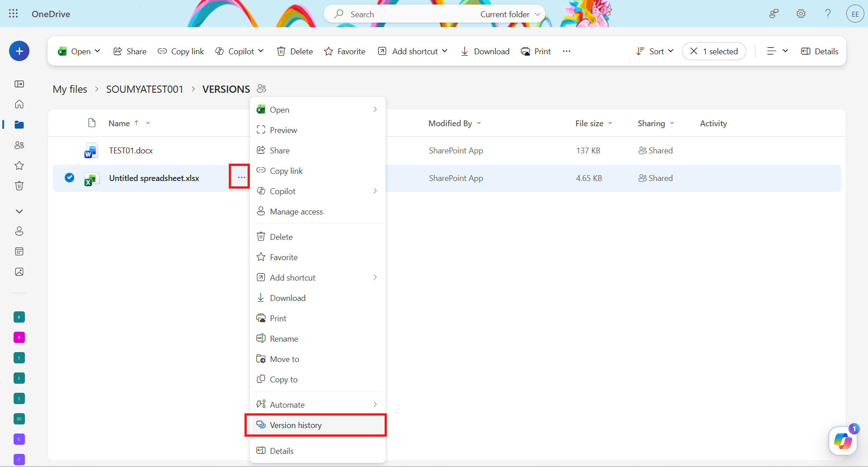Click Favorite in the toolbar
Screen dimensions: 868x467
pos(345,51)
